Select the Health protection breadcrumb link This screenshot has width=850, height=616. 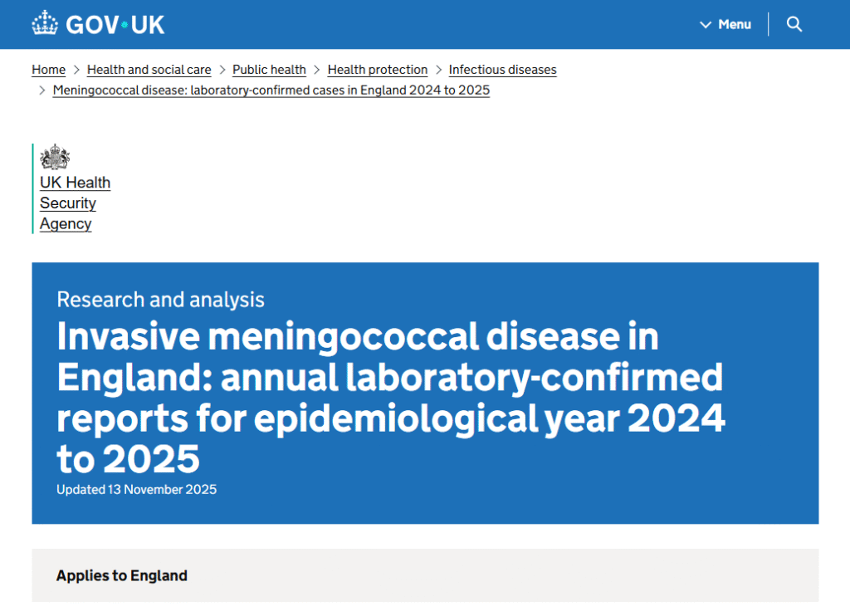coord(378,70)
